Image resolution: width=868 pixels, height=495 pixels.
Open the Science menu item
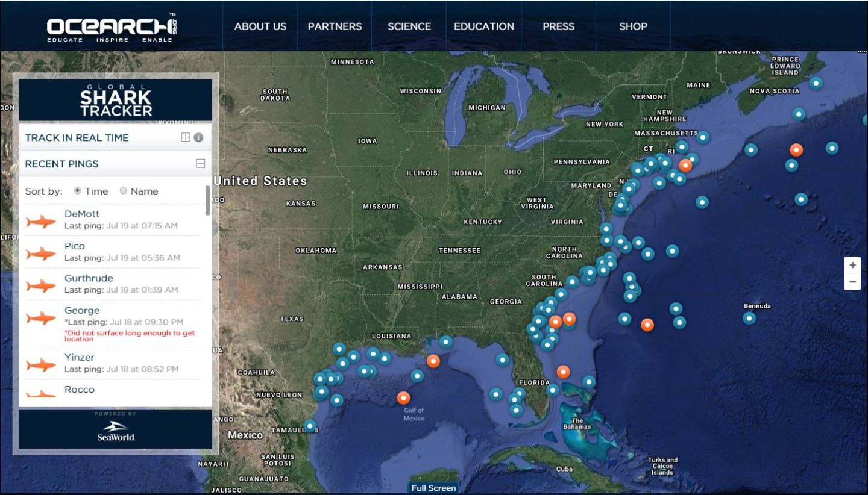pyautogui.click(x=409, y=26)
